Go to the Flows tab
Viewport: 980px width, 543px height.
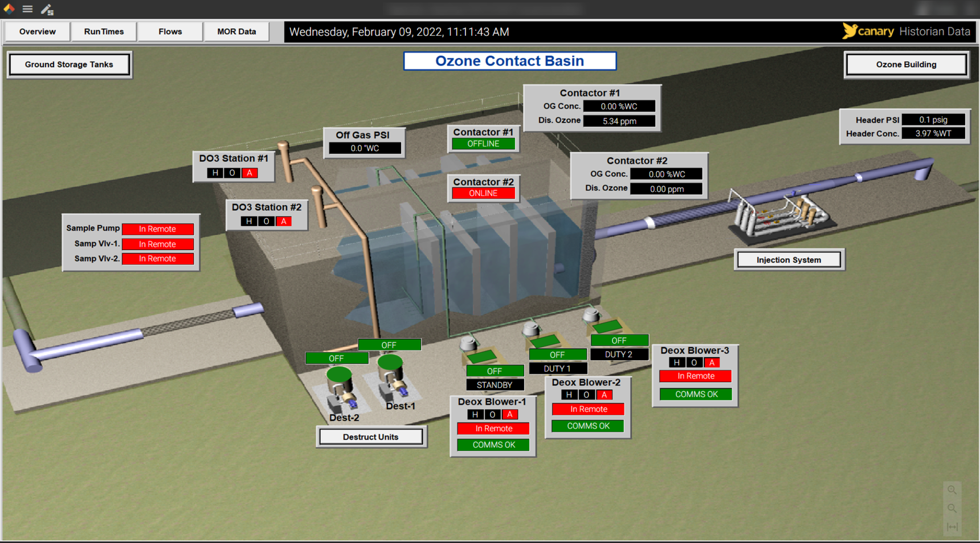click(170, 31)
